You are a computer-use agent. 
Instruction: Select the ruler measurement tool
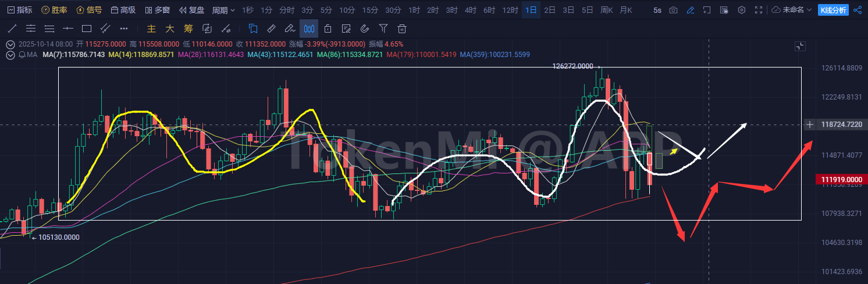point(271,28)
